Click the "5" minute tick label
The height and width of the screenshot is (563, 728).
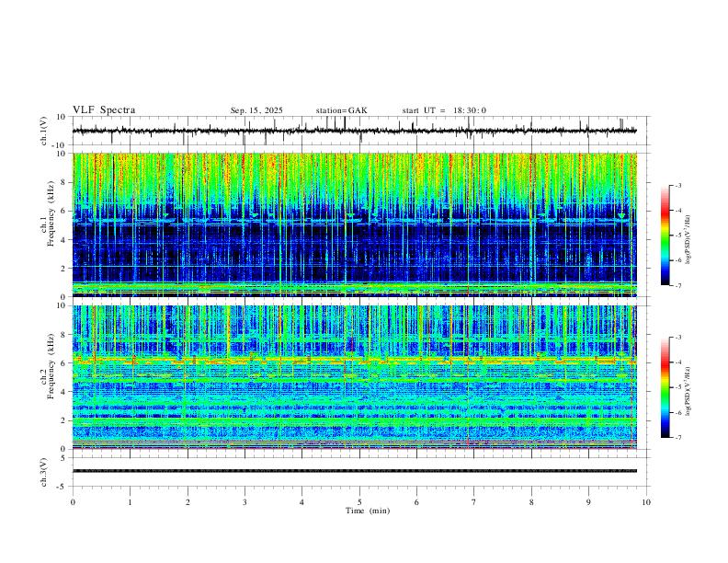point(359,502)
